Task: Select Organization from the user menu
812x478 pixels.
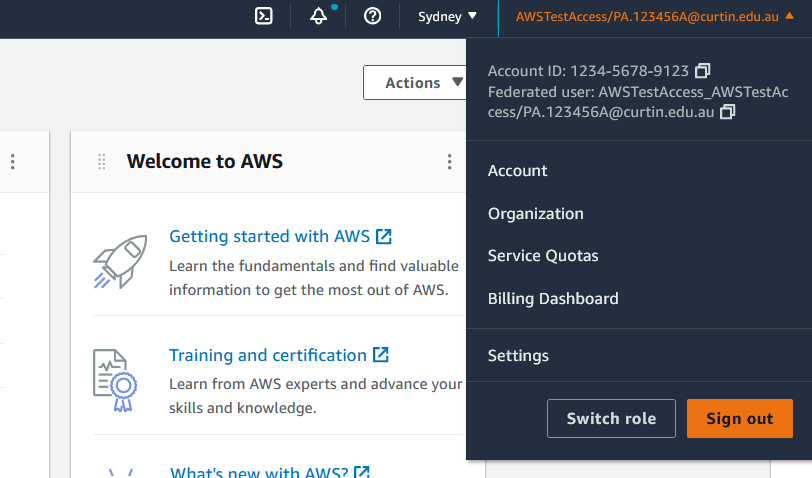Action: coord(535,213)
